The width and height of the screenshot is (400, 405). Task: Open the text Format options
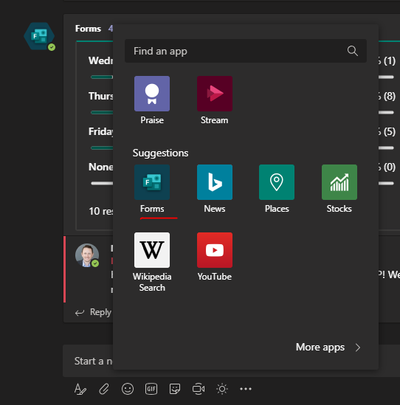click(x=80, y=389)
